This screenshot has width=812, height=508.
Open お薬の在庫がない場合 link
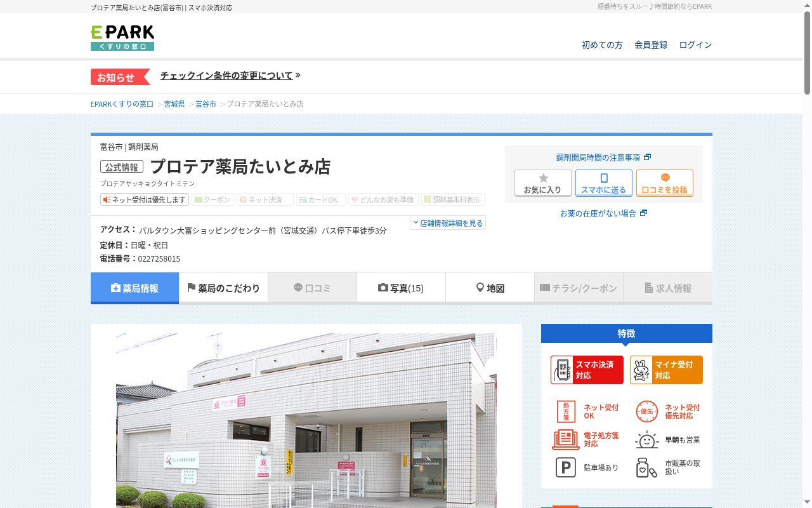click(603, 213)
